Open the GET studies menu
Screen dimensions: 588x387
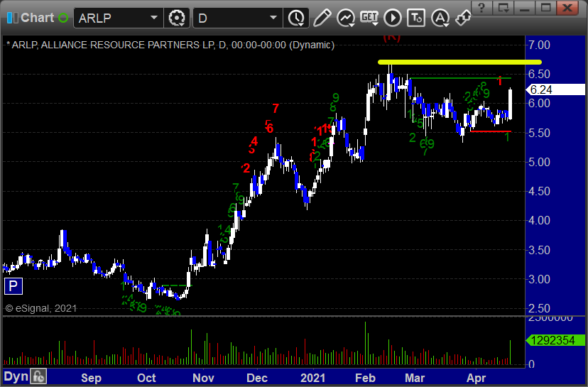(x=369, y=18)
